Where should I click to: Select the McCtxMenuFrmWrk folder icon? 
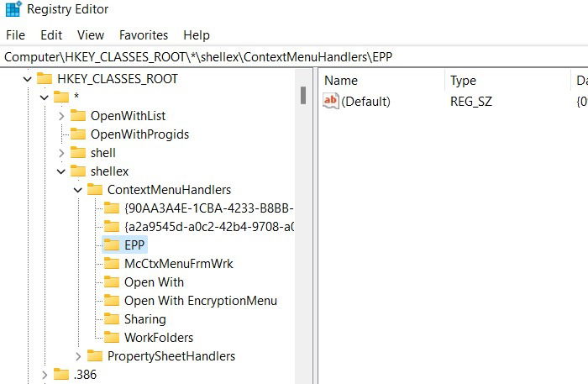point(112,264)
